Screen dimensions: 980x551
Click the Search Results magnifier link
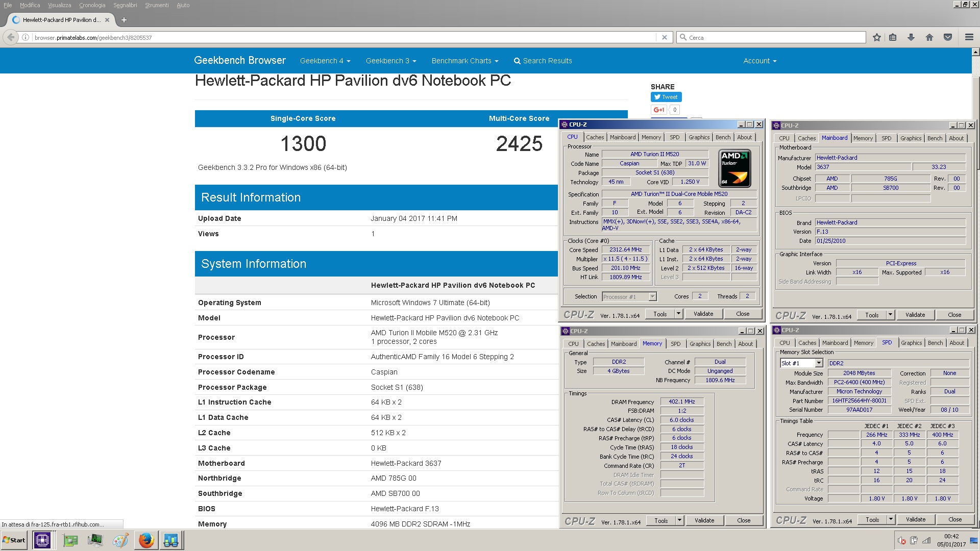click(543, 61)
